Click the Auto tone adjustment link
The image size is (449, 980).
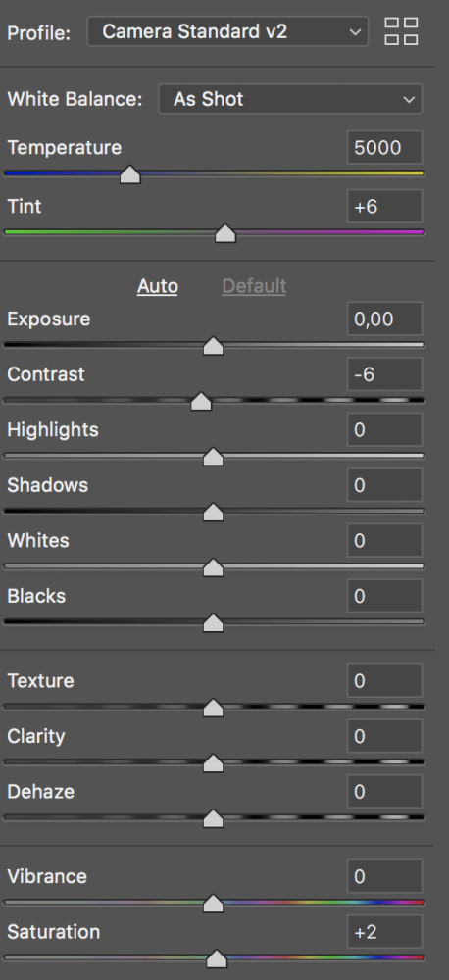158,286
